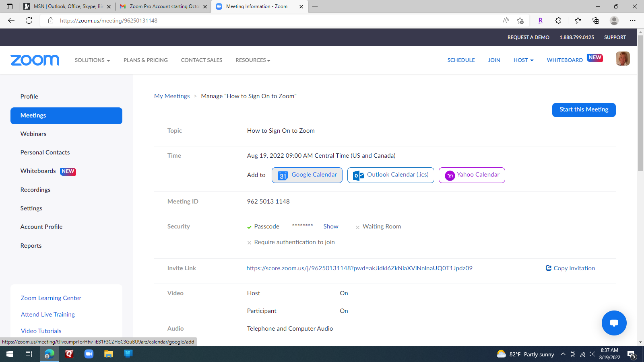Open the Windows notification center
Image resolution: width=644 pixels, height=362 pixels.
coord(632,354)
